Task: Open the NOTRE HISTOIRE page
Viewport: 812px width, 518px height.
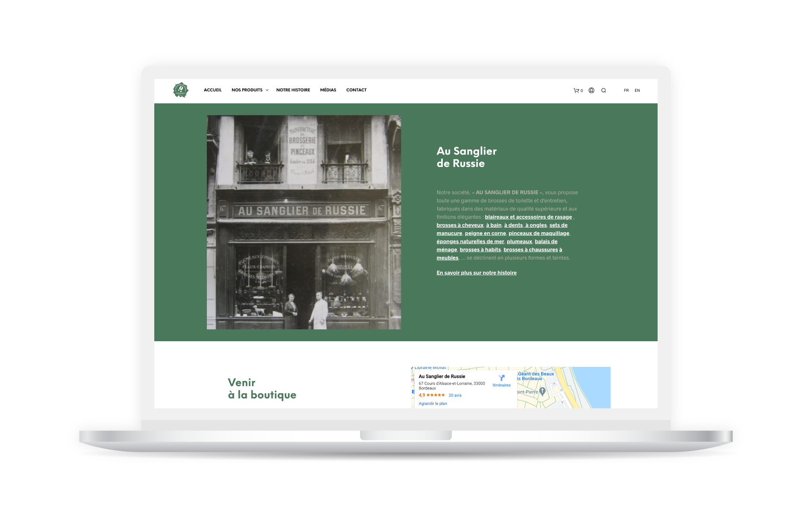Action: pos(293,90)
